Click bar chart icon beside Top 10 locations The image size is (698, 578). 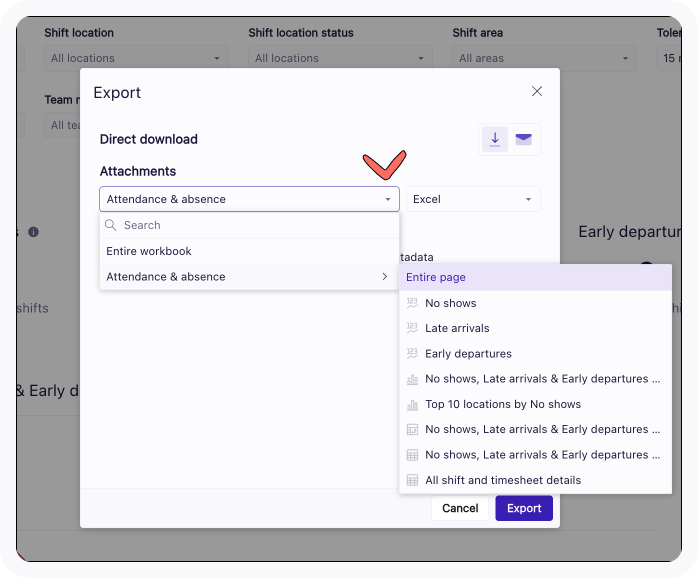[x=412, y=405]
